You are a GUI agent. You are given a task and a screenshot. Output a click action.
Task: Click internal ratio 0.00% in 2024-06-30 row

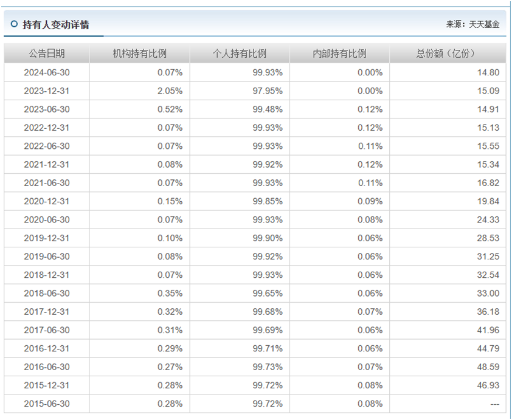click(x=370, y=72)
